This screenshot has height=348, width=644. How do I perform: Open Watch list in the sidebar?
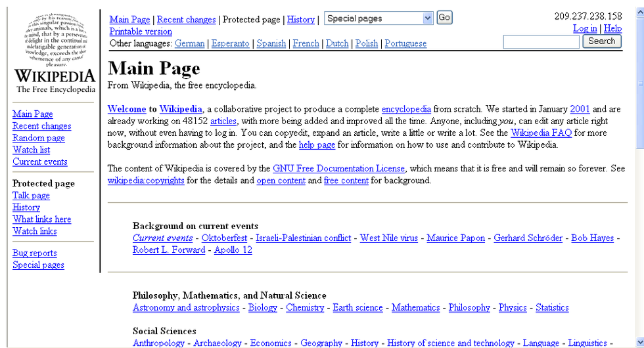pyautogui.click(x=32, y=150)
